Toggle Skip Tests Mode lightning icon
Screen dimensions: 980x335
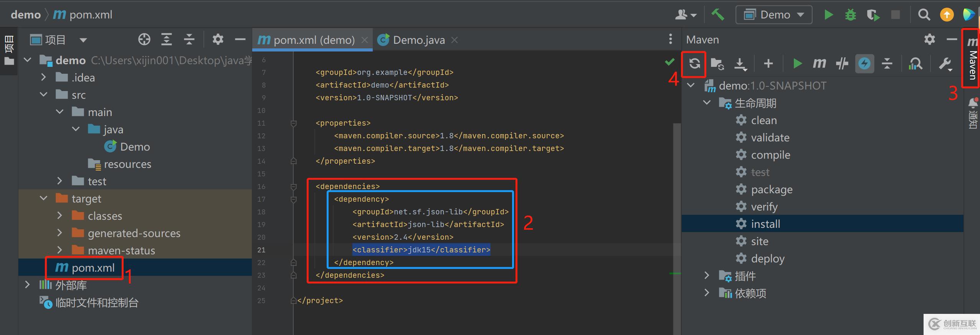coord(864,63)
